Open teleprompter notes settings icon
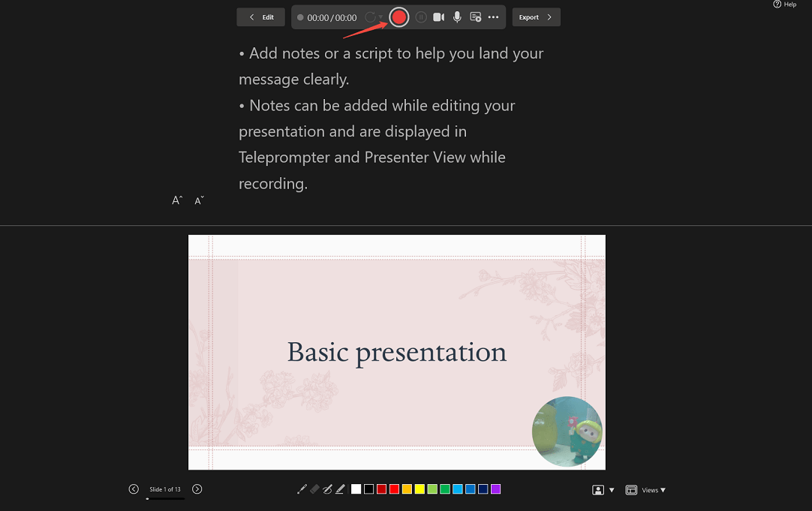Screen dimensions: 812x511 [476, 17]
